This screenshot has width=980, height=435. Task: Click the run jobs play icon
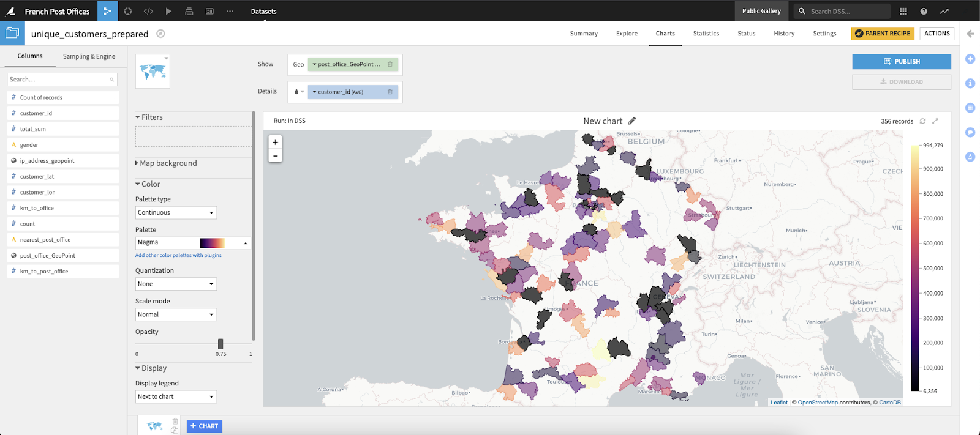[x=168, y=11]
